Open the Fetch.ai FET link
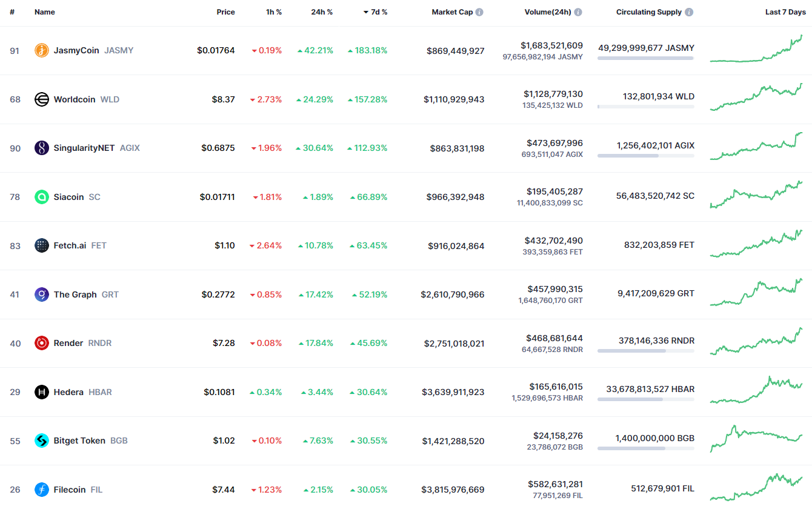Viewport: 812px width, 509px height. (80, 245)
